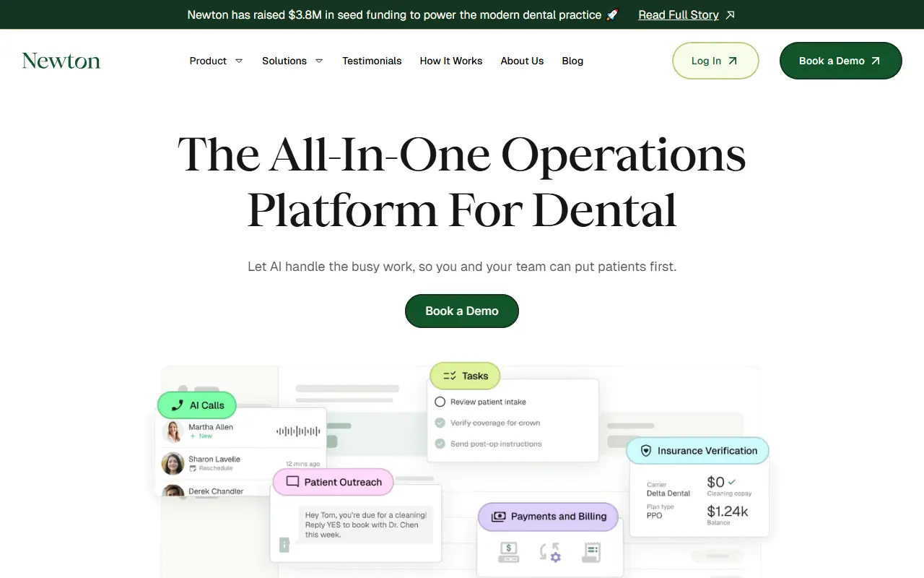The height and width of the screenshot is (578, 924).
Task: Click the Hey Tom cleaning reminder message
Action: pos(366,525)
